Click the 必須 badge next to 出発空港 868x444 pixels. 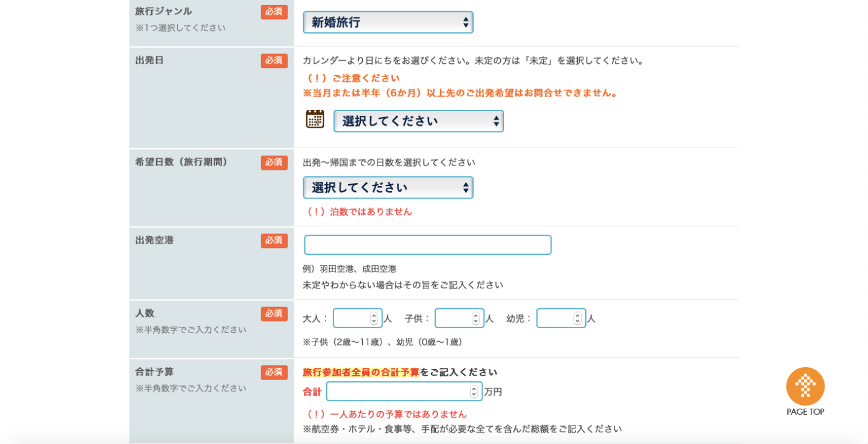click(274, 241)
